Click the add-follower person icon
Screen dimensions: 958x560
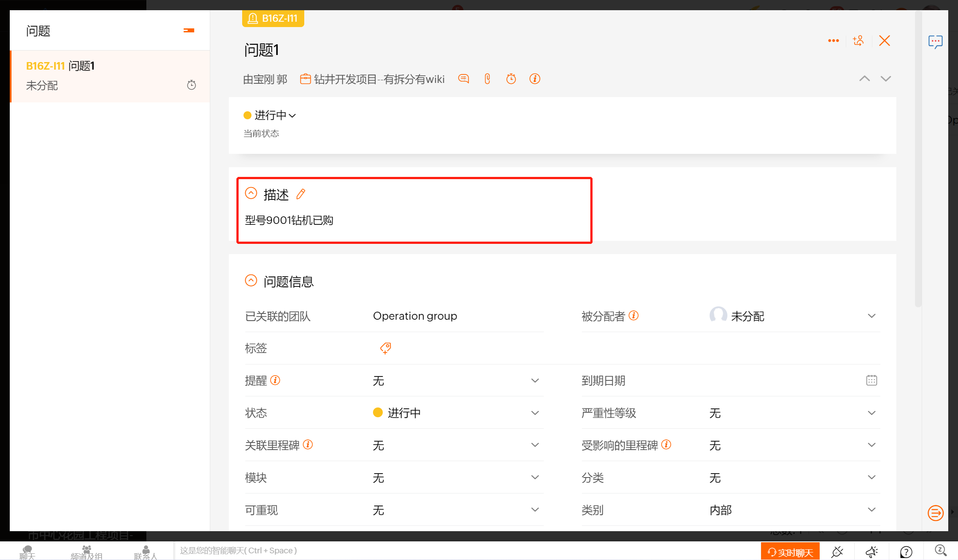(x=858, y=41)
